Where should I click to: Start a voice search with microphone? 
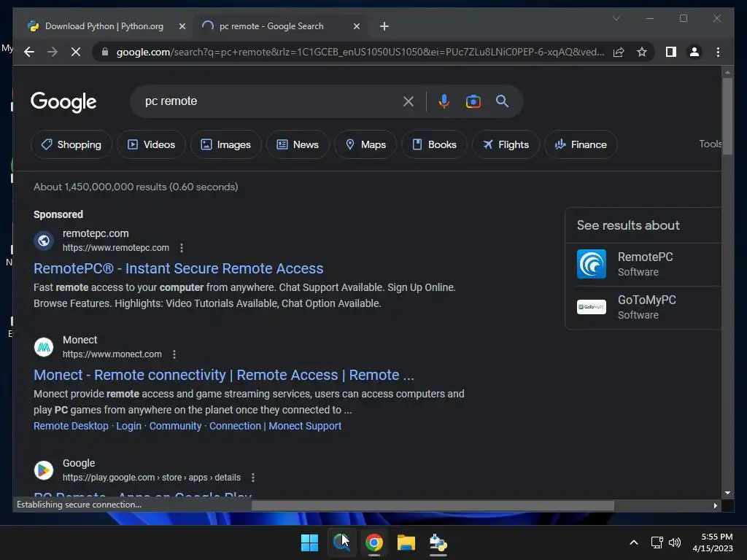[x=444, y=101]
